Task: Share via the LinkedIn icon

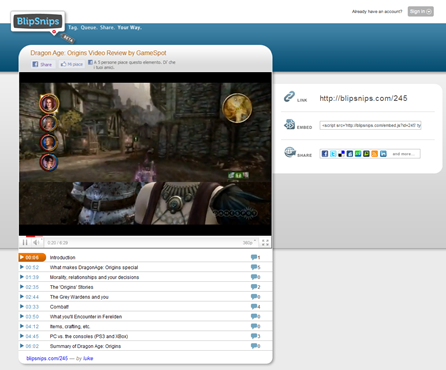Action: point(383,154)
